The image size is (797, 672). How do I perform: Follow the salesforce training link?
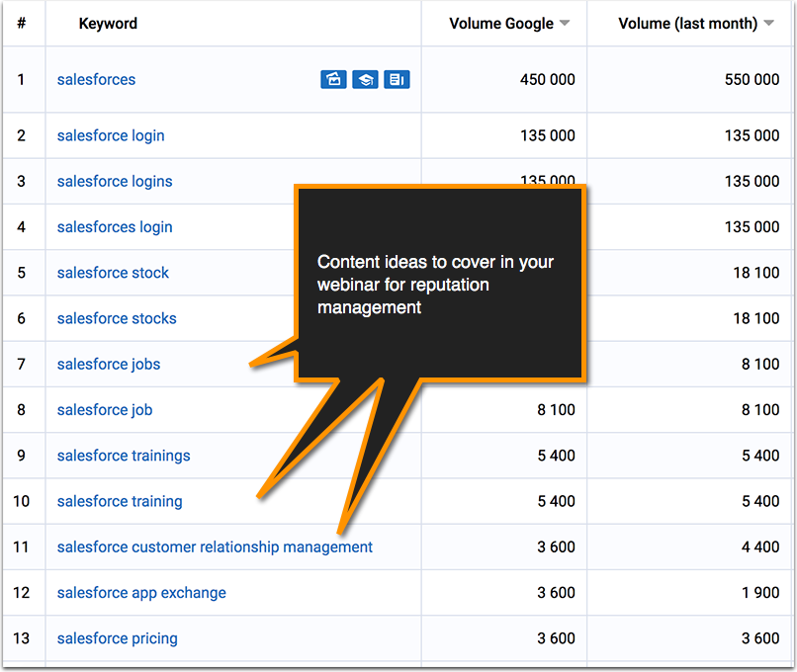(120, 501)
